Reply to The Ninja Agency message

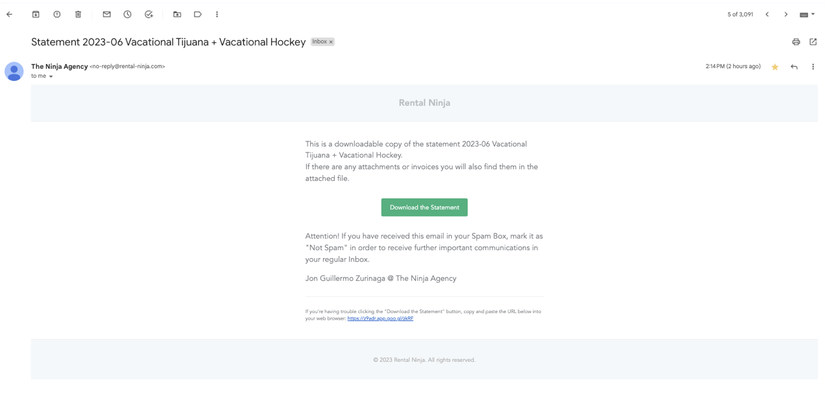pyautogui.click(x=794, y=67)
